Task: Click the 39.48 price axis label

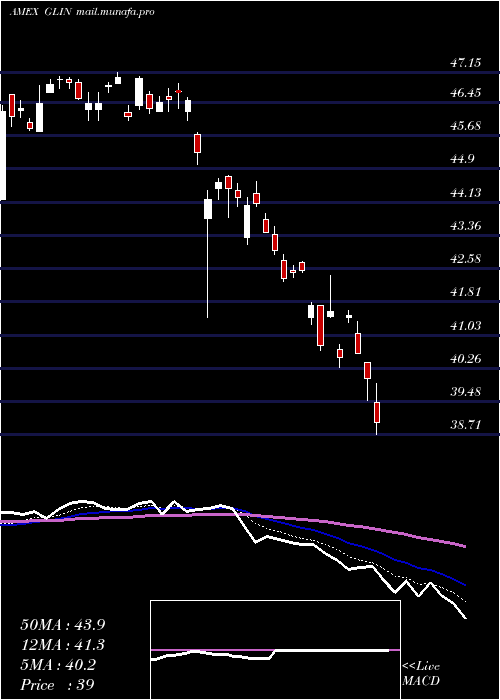Action: point(465,392)
